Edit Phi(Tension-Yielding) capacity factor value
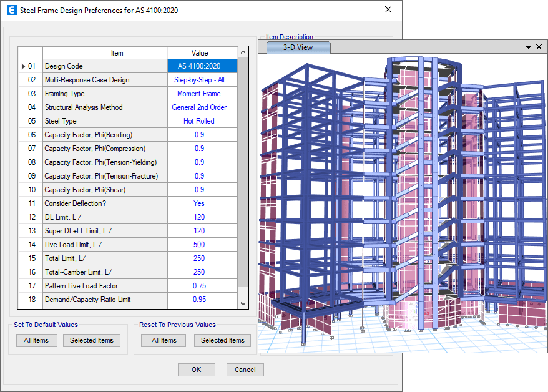Screen dimensions: 548x392 pos(202,162)
